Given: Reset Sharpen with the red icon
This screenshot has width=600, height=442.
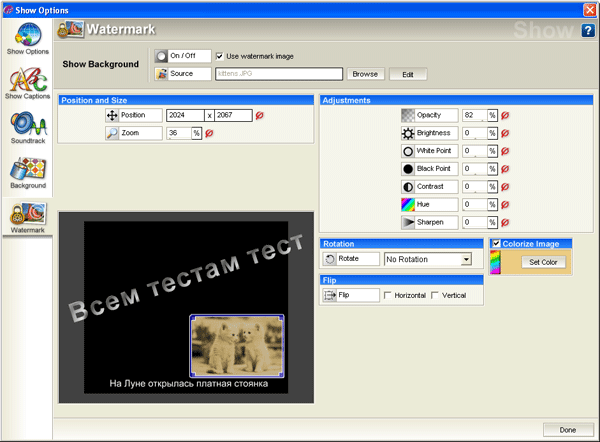Looking at the screenshot, I should (505, 222).
